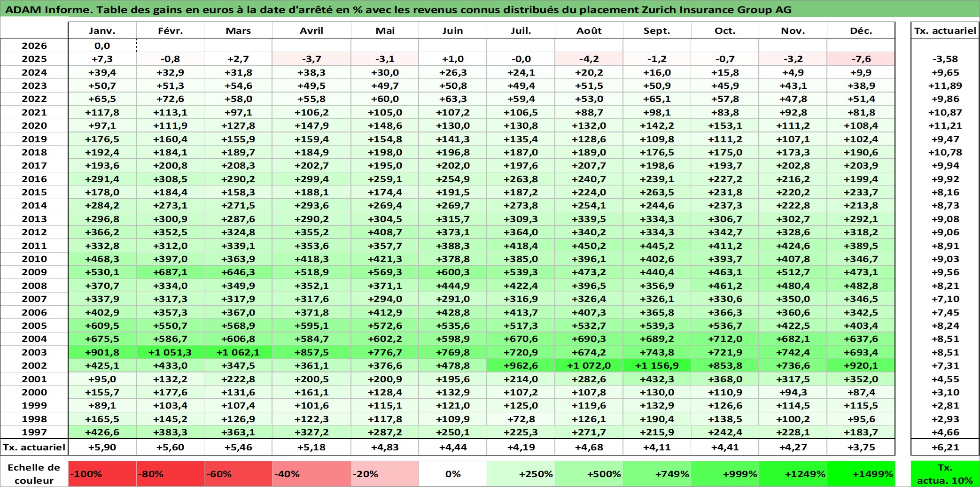Click the 2026 year row label
Viewport: 980px width, 487px height.
coord(34,46)
